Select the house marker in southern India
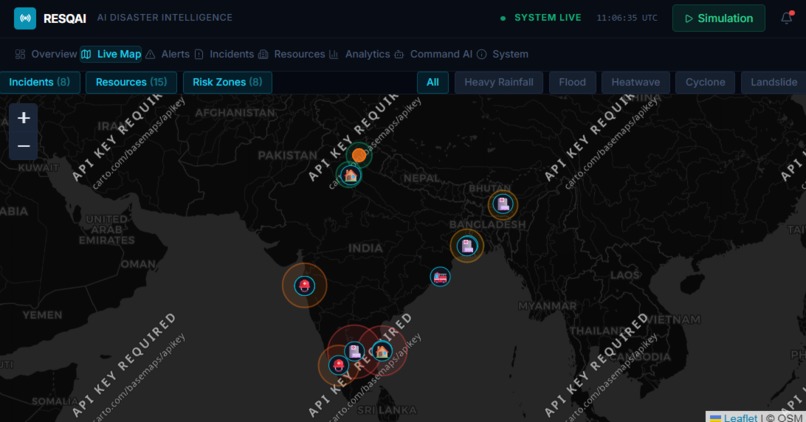Viewport: 806px width, 422px height. pos(381,351)
